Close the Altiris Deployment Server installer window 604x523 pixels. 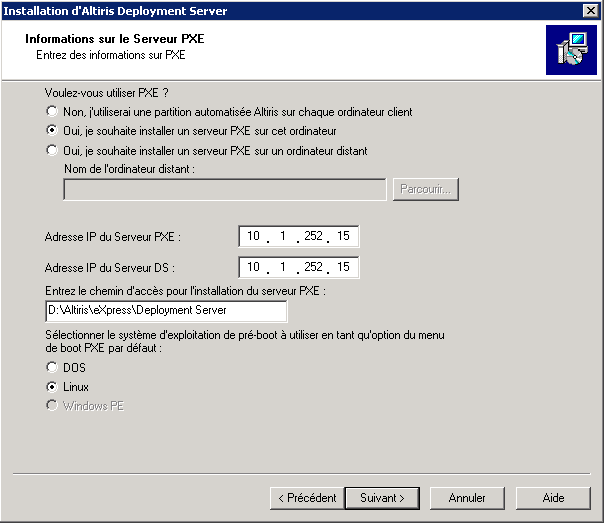tap(591, 11)
